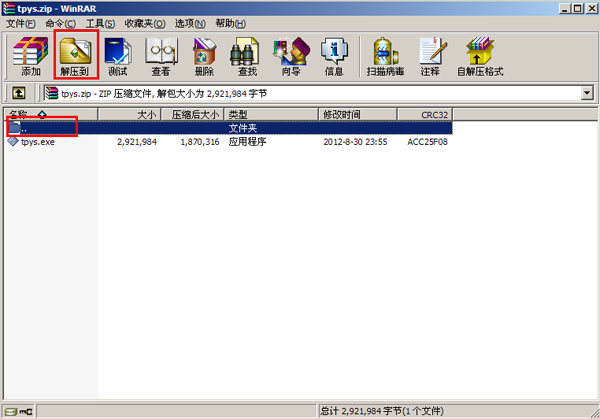600x419 pixels.
Task: Open the 查找 (Find) binoculars tool
Action: point(247,56)
